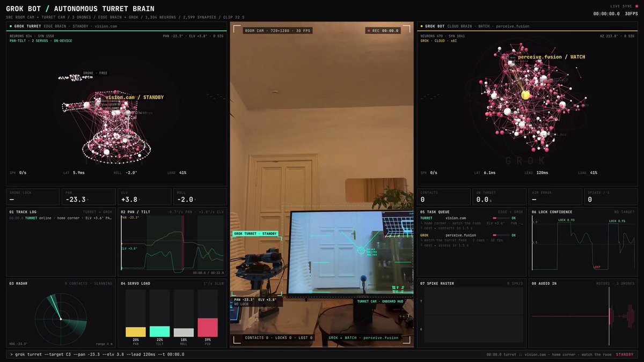Screen dimensions: 644x362
Task: Click the 01 TRACK LOG panel title
Action: 23,212
